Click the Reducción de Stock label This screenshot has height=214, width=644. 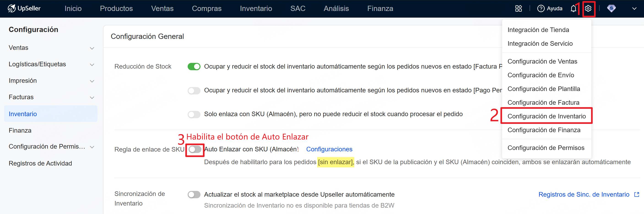(143, 67)
